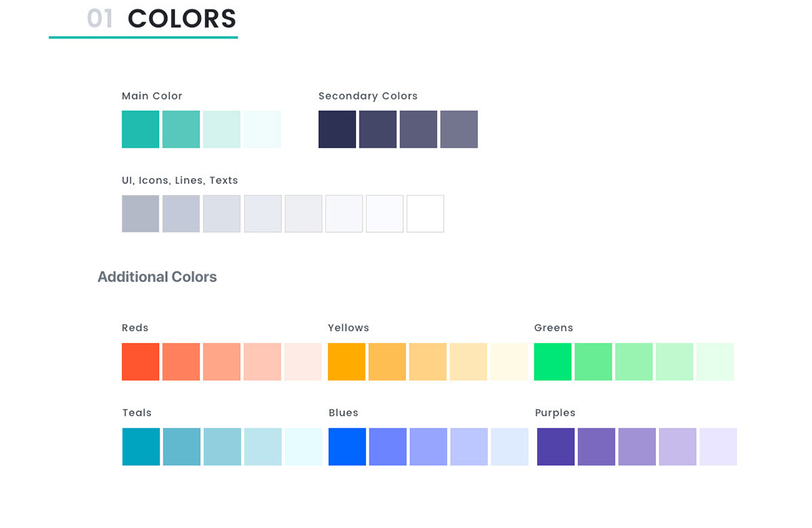The image size is (812, 528).
Task: Pick the lightest Teals swatch
Action: [x=304, y=447]
